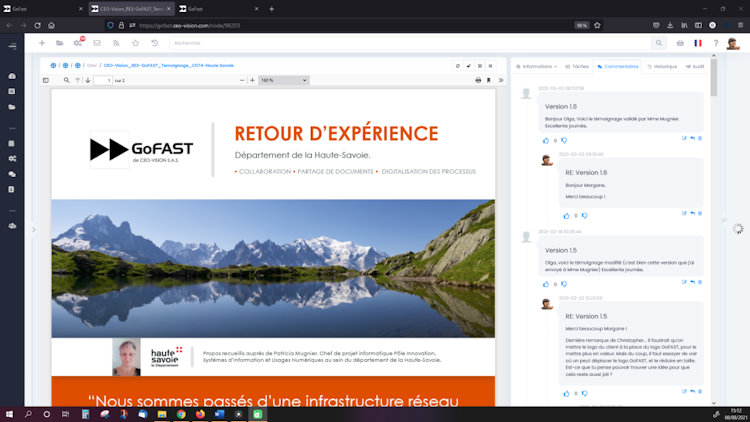The width and height of the screenshot is (750, 422).
Task: Dislike the Version 1.6 comment
Action: point(564,141)
